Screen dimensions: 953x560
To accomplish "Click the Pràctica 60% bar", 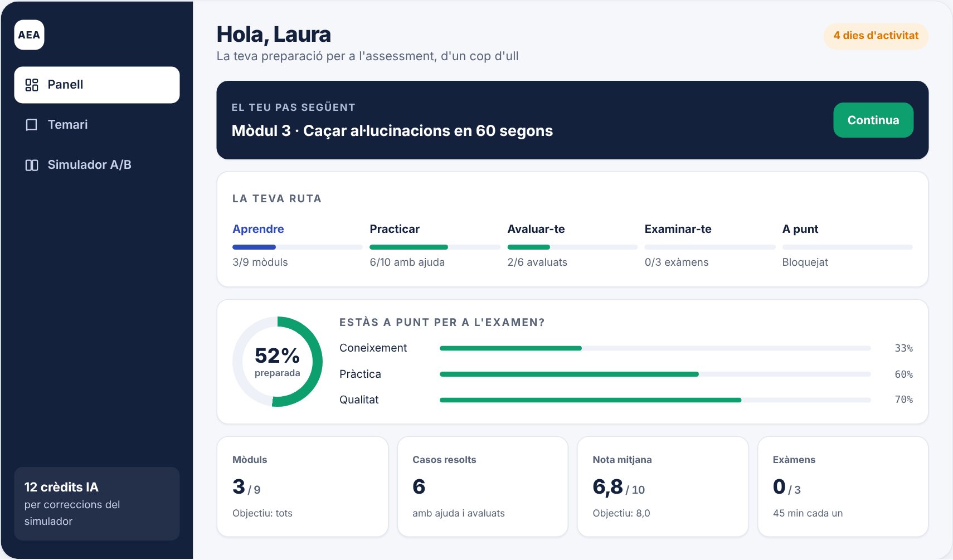I will tap(655, 374).
